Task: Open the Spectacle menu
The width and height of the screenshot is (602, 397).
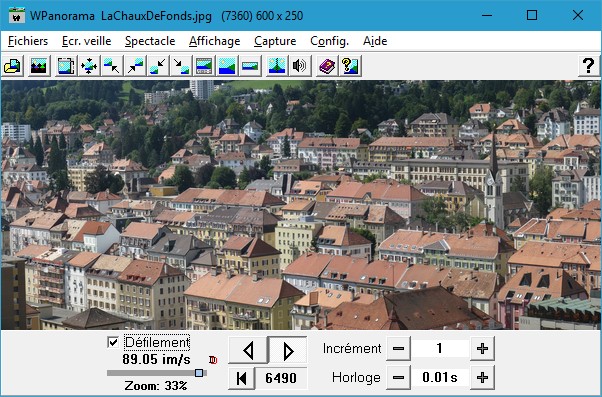Action: 150,41
